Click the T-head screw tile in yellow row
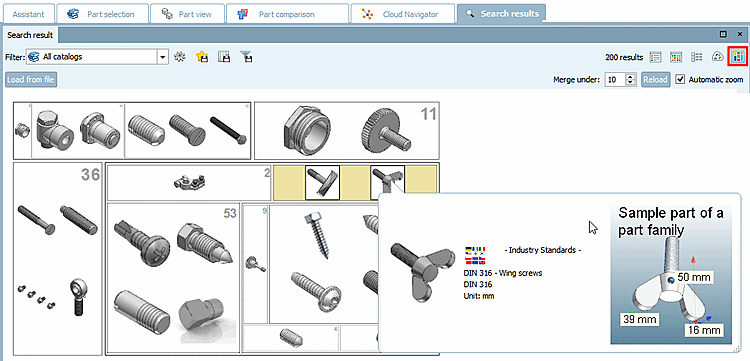The width and height of the screenshot is (750, 361). (322, 182)
